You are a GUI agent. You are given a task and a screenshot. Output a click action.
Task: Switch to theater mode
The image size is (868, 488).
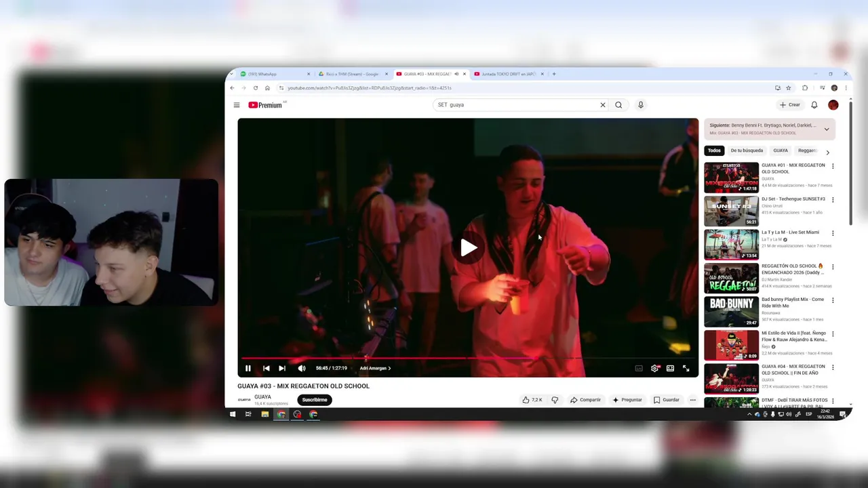pyautogui.click(x=670, y=368)
